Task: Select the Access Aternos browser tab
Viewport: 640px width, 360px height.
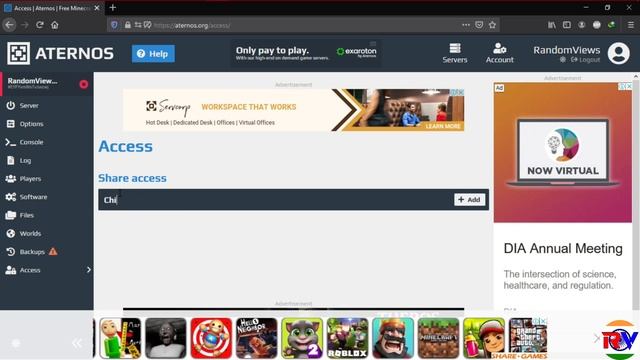Action: (x=52, y=8)
